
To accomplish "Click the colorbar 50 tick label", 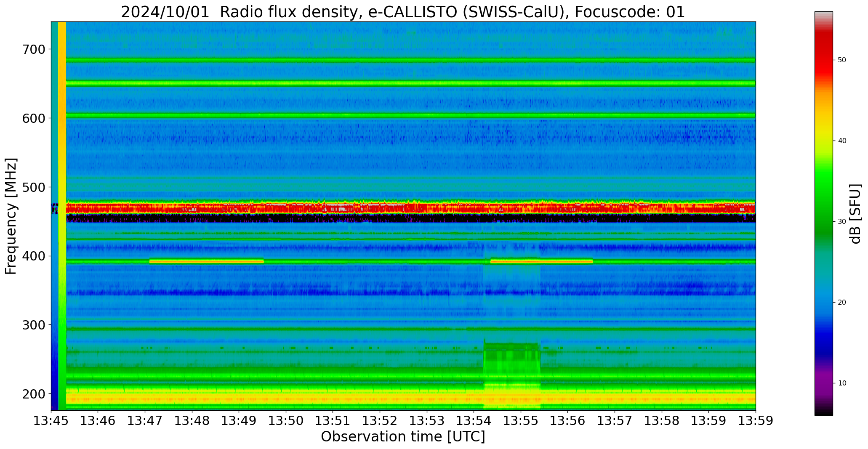I will coord(842,60).
